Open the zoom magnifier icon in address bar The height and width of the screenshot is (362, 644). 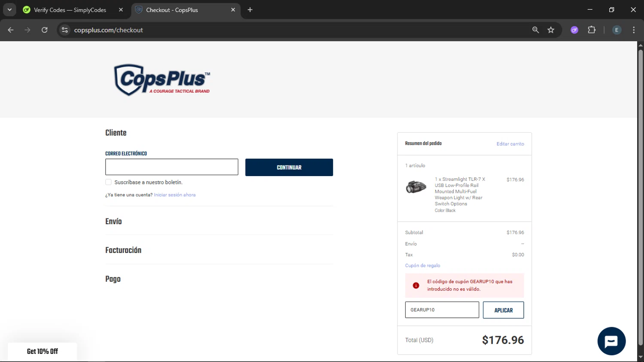pos(535,30)
